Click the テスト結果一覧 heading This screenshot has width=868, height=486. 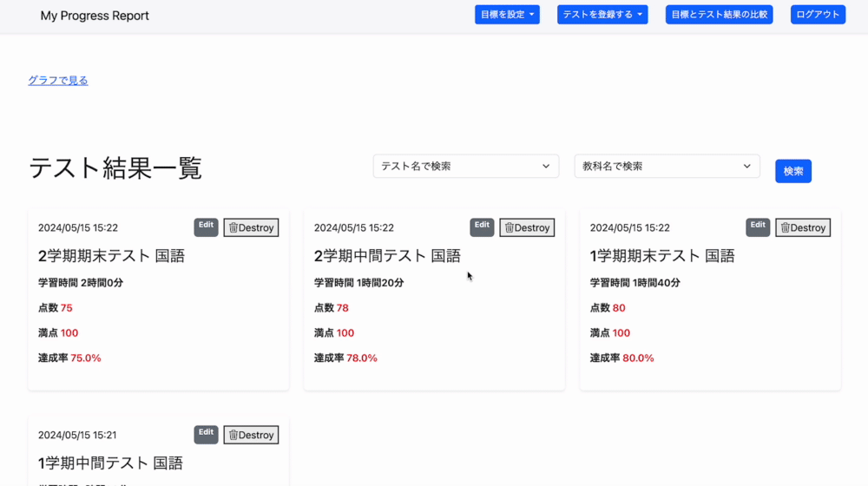[x=115, y=167]
